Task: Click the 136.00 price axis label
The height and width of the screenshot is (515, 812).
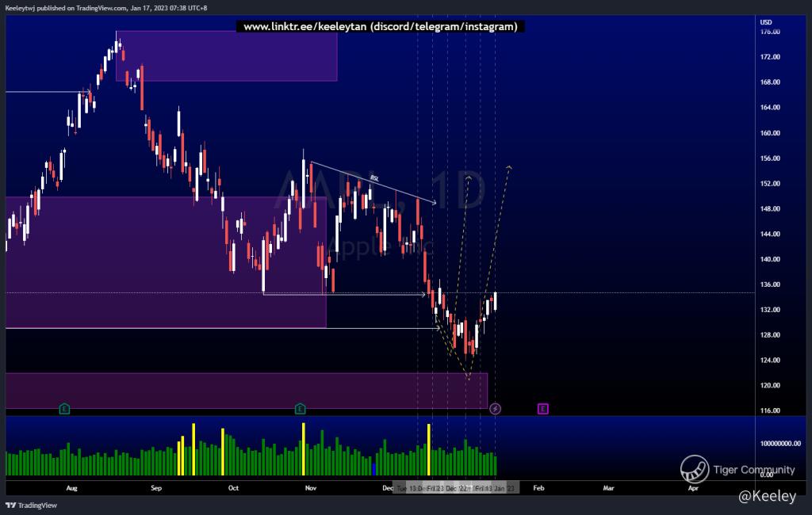Action: 770,284
